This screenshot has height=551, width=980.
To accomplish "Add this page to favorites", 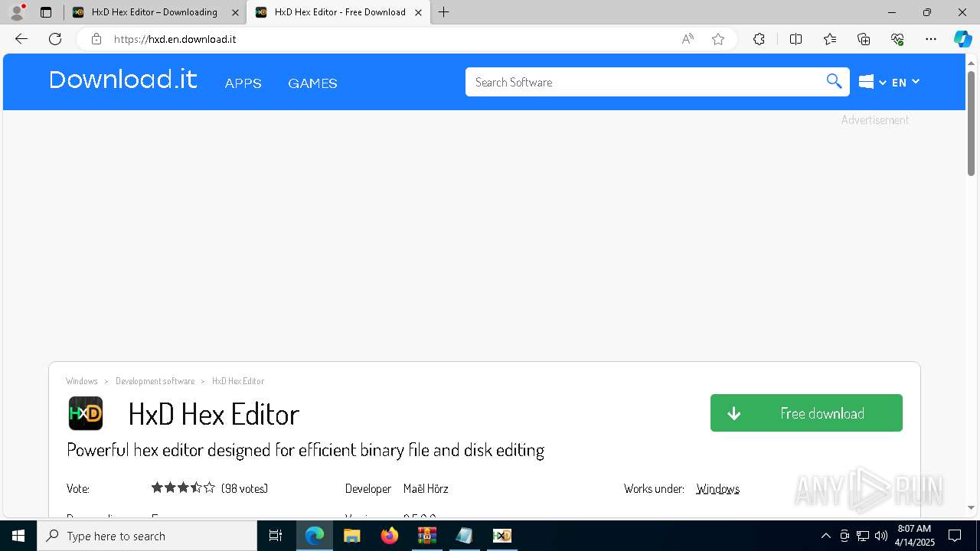I will pyautogui.click(x=718, y=39).
